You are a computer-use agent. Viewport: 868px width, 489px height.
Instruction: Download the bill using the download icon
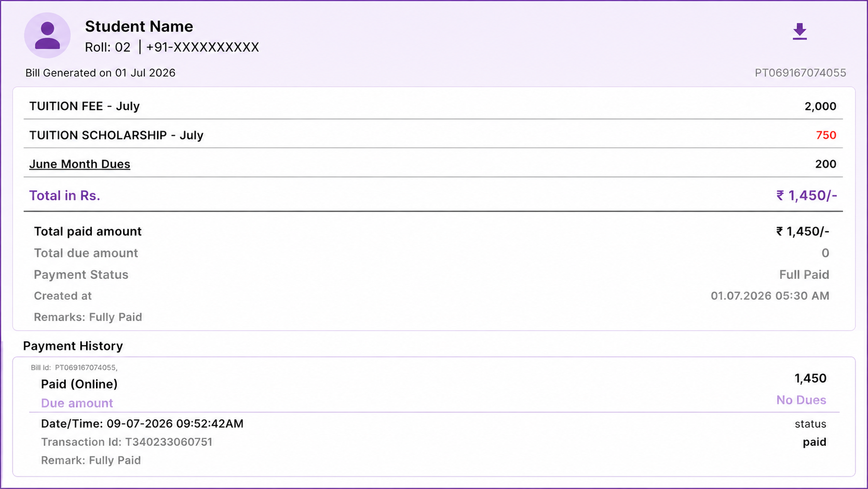tap(799, 31)
